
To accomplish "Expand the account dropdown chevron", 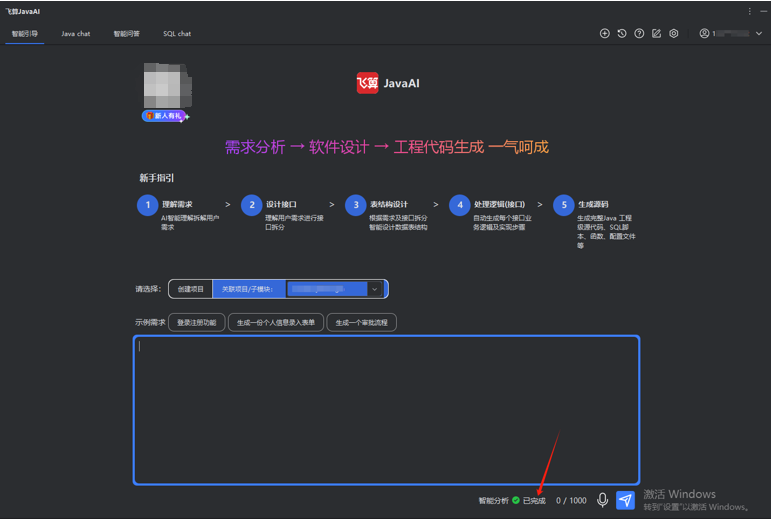I will pos(759,33).
